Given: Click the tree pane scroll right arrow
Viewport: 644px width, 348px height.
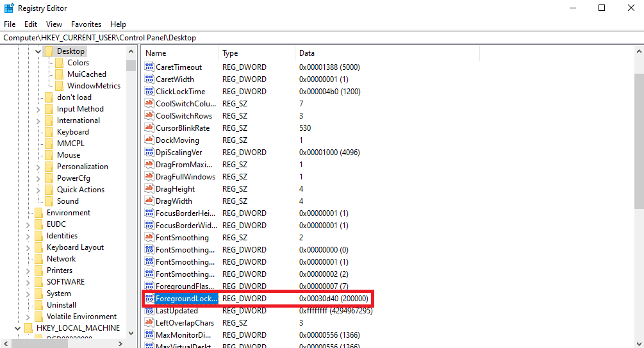Looking at the screenshot, I should click(x=120, y=344).
